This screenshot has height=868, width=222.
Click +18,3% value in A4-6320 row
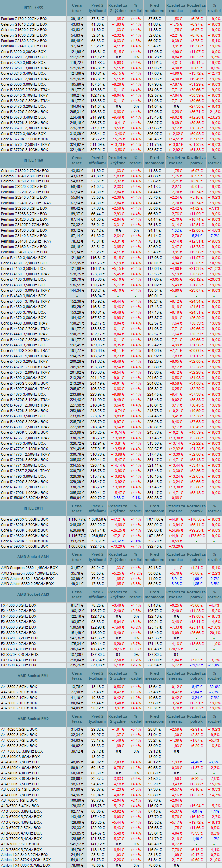coord(214,746)
